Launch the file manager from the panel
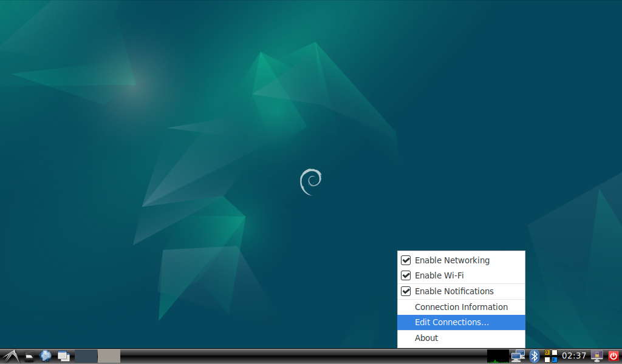 [29, 356]
